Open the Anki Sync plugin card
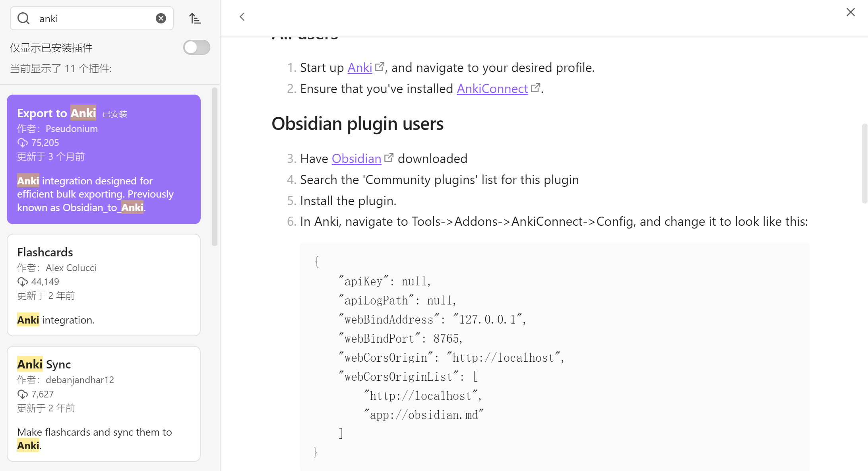The height and width of the screenshot is (471, 868). point(103,403)
